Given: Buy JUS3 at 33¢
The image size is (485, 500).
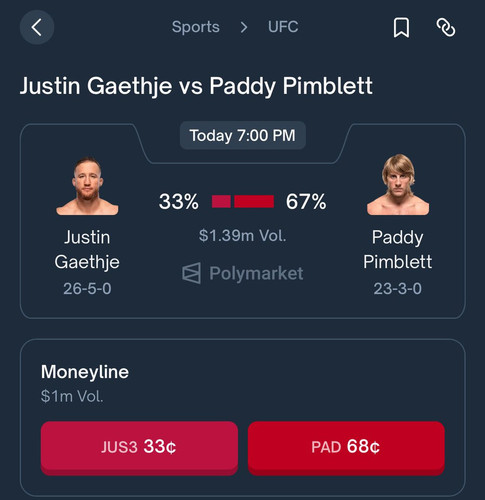Looking at the screenshot, I should click(139, 447).
